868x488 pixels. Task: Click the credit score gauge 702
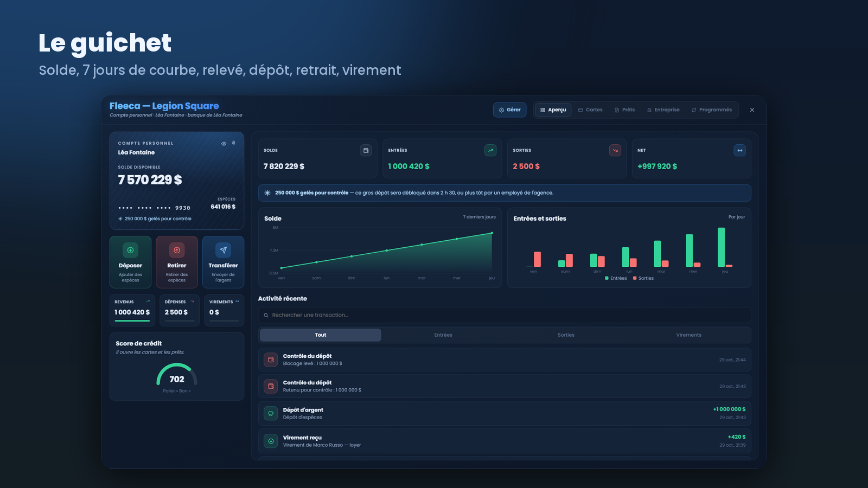(x=177, y=375)
